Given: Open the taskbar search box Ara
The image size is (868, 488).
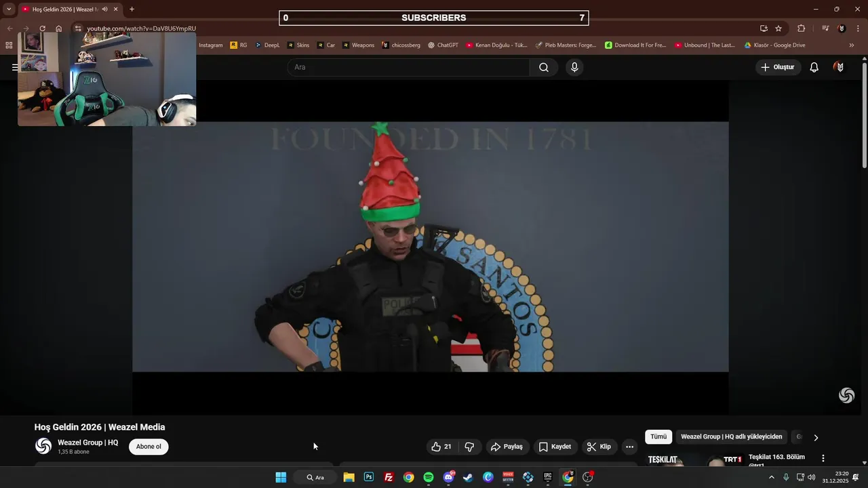Looking at the screenshot, I should (315, 477).
